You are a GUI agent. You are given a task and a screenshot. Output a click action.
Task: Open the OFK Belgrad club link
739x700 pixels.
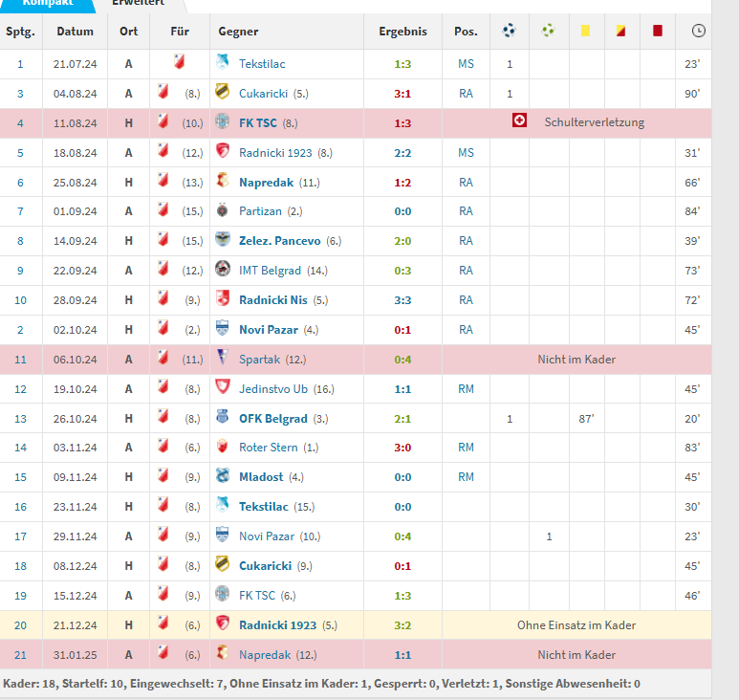272,418
